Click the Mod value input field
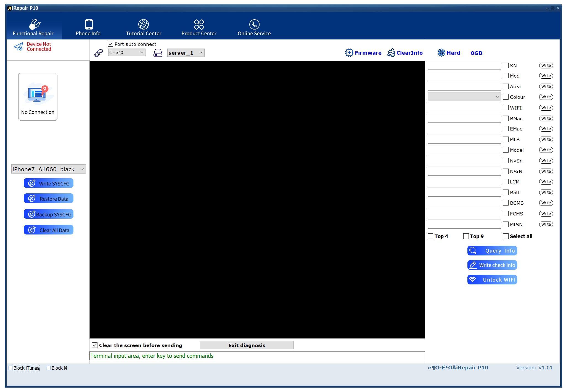Image resolution: width=566 pixels, height=392 pixels. coord(464,76)
